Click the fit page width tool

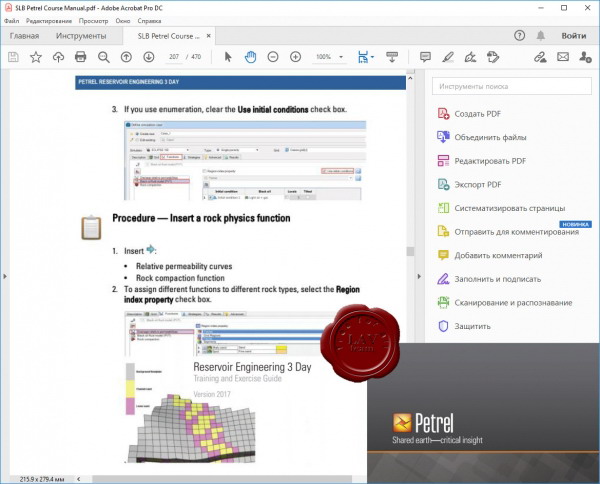pos(362,57)
